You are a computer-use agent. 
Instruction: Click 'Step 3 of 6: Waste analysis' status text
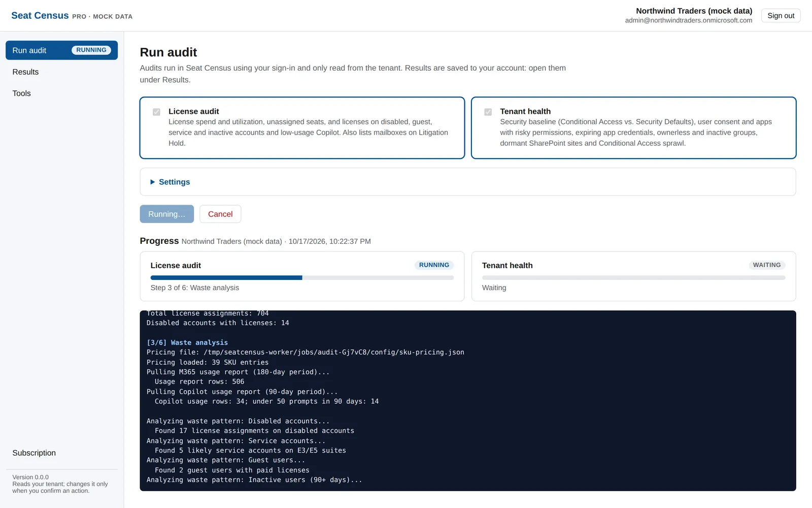click(x=195, y=288)
